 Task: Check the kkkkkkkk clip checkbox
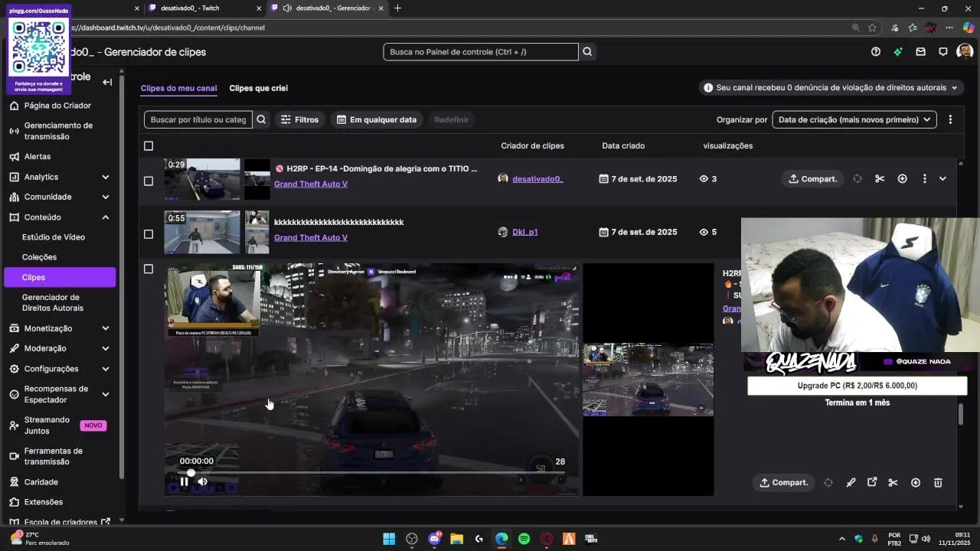pos(149,234)
